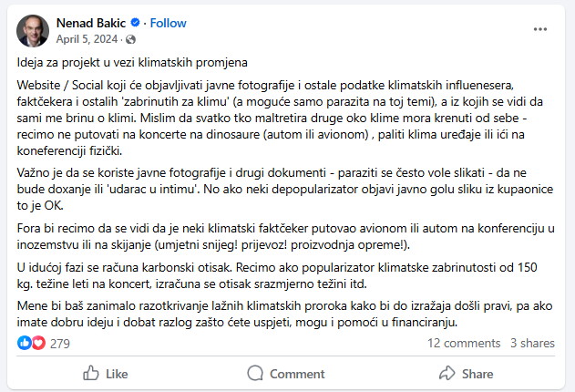
Task: Toggle Like on this post
Action: pos(105,373)
